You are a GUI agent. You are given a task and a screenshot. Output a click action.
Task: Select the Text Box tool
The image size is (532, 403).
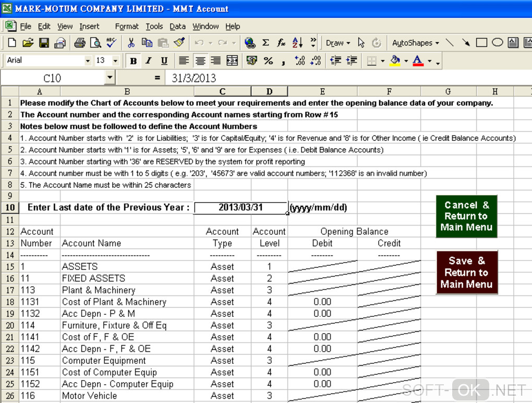coord(513,43)
